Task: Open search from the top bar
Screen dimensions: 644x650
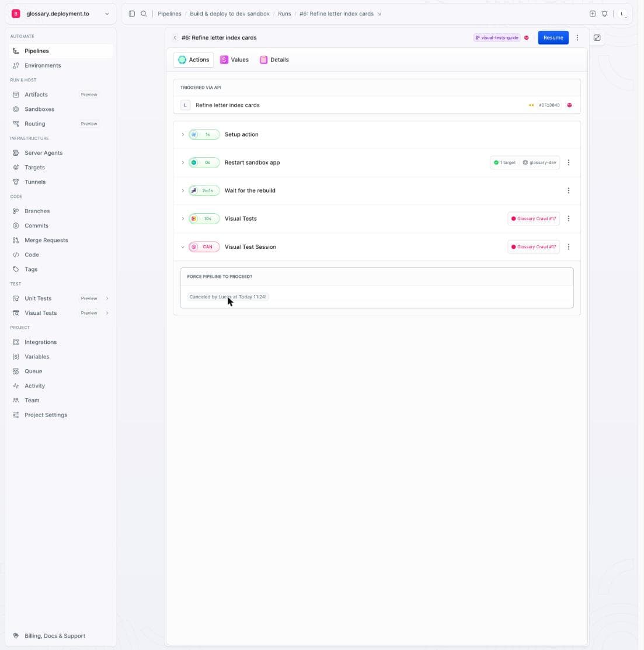Action: click(144, 13)
